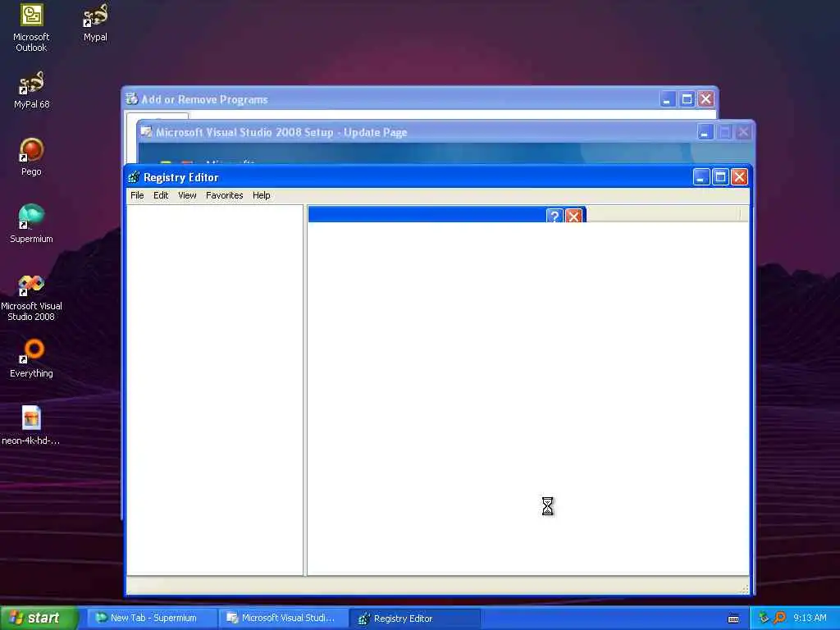Click the Add or Remove Programs window icon
This screenshot has height=630, width=840.
pyautogui.click(x=132, y=99)
